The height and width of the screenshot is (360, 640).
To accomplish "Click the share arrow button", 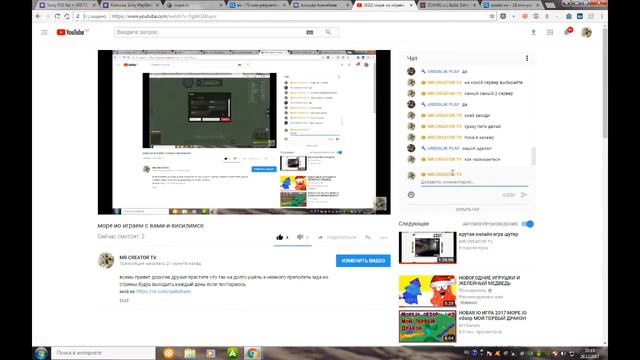I will (337, 237).
